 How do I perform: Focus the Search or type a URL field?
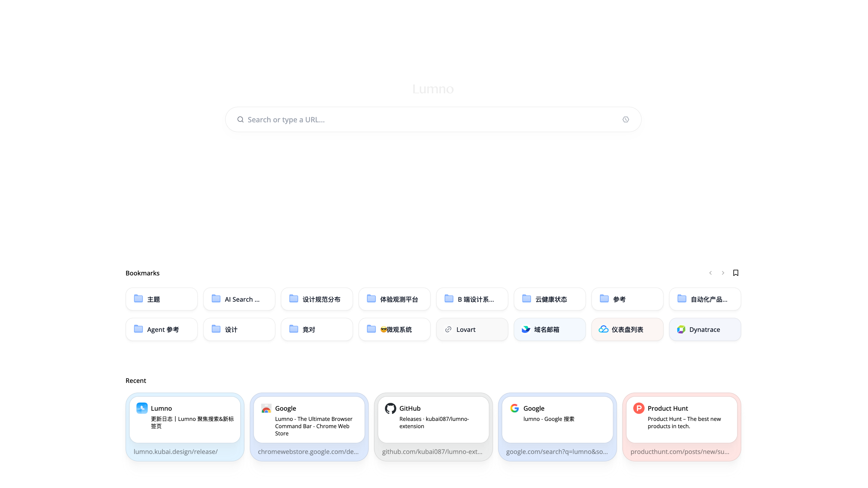click(433, 119)
